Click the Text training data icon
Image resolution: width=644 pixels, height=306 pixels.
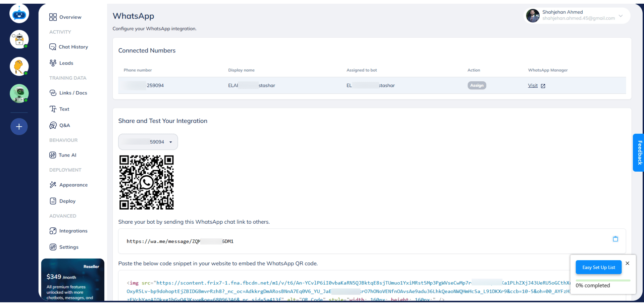[53, 109]
